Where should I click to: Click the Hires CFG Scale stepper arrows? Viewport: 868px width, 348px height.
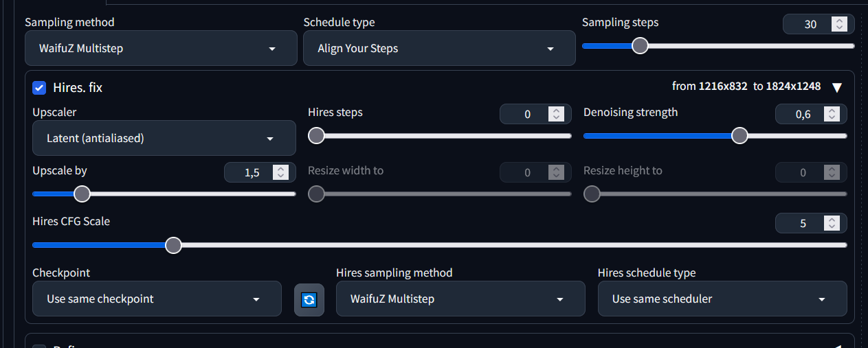point(832,223)
